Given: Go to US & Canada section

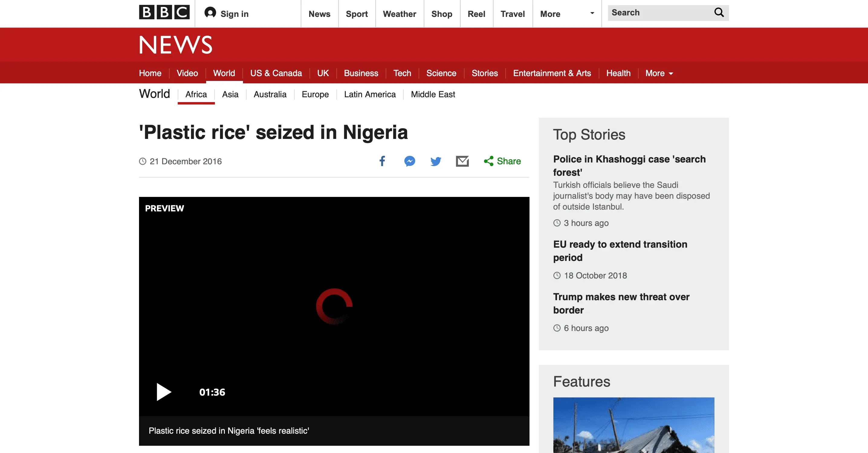Looking at the screenshot, I should click(276, 73).
